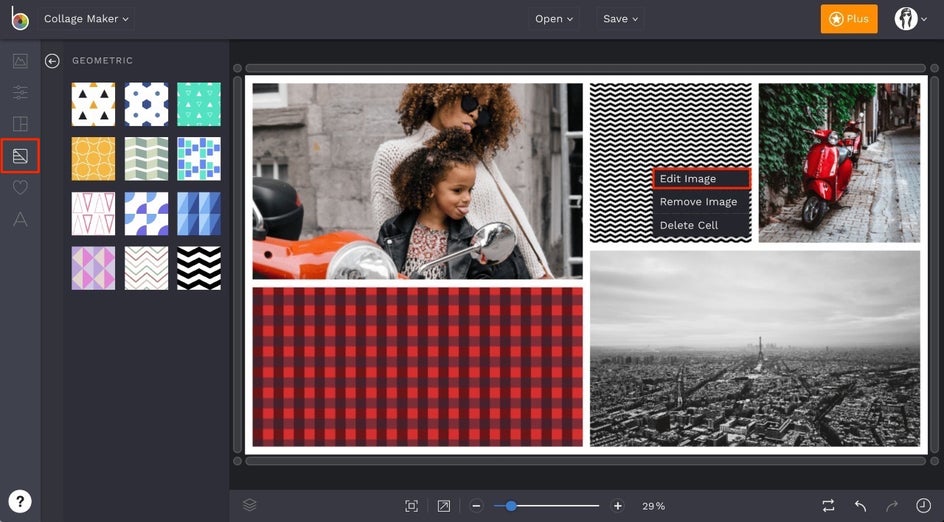Open the Customize sliders sidebar icon

20,92
